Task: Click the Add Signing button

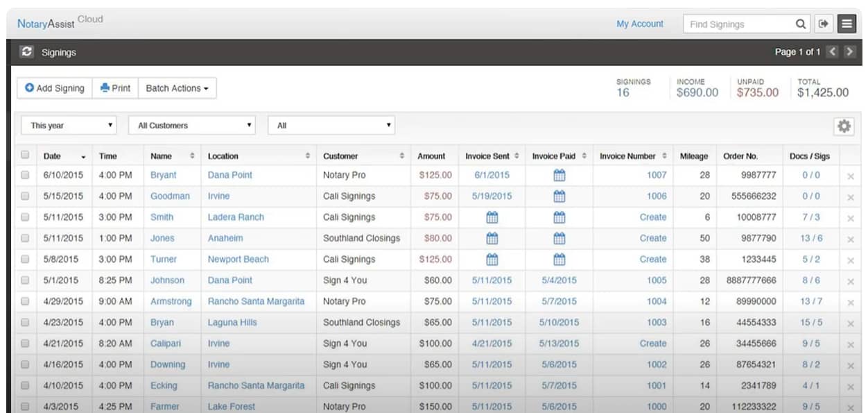Action: [x=54, y=87]
